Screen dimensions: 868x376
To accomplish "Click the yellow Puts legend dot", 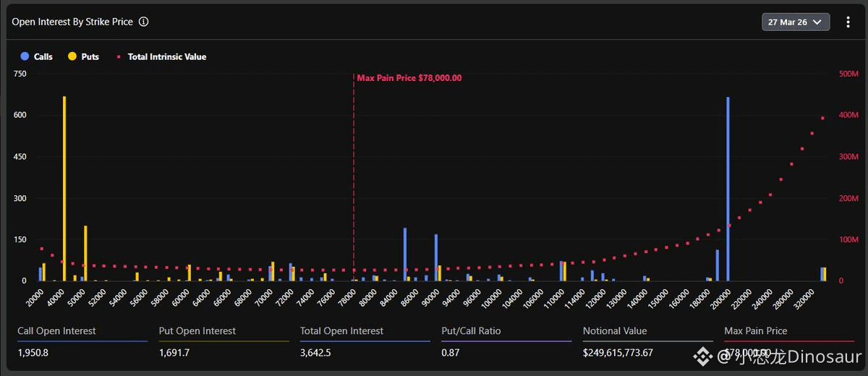I will pos(72,56).
